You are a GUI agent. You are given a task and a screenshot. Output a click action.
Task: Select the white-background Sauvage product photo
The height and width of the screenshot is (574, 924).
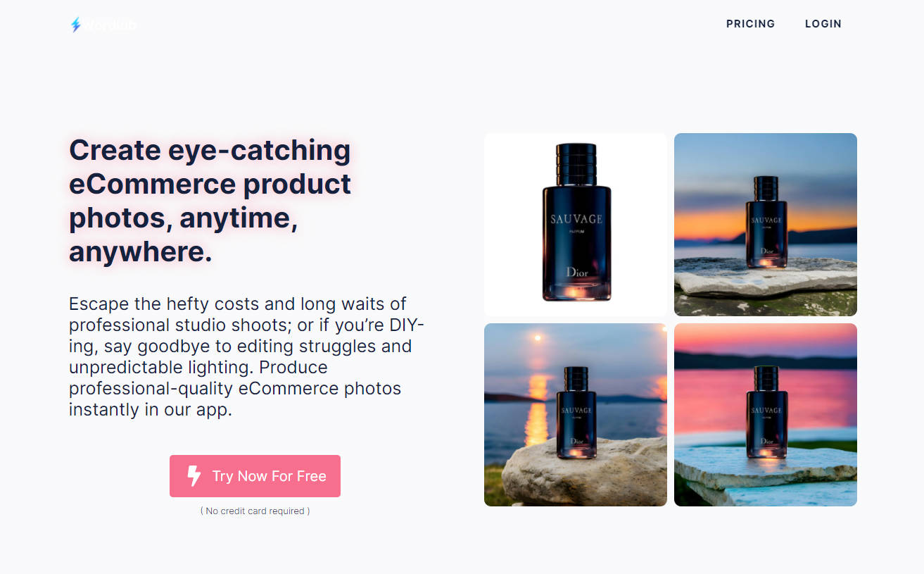coord(576,225)
